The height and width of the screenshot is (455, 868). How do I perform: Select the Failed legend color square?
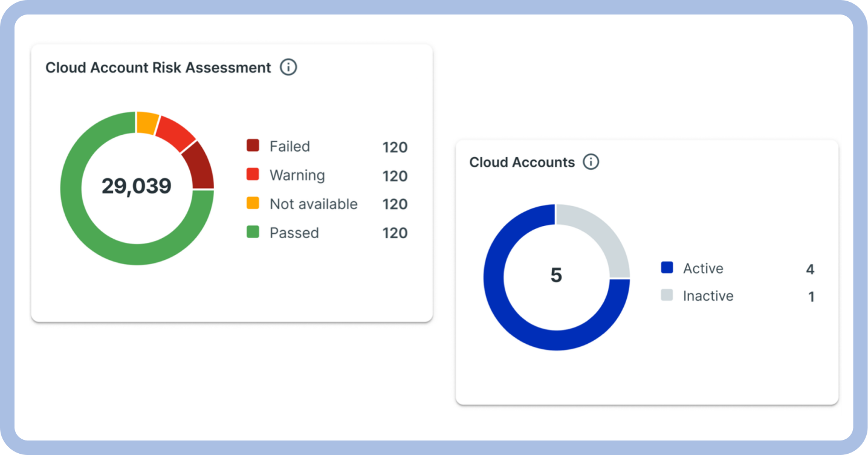[x=253, y=146]
